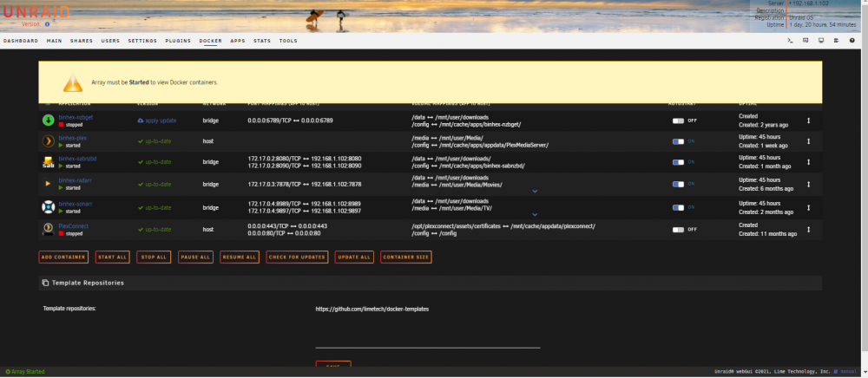Viewport: 868px width, 378px height.
Task: Open the Settings menu
Action: (x=142, y=41)
